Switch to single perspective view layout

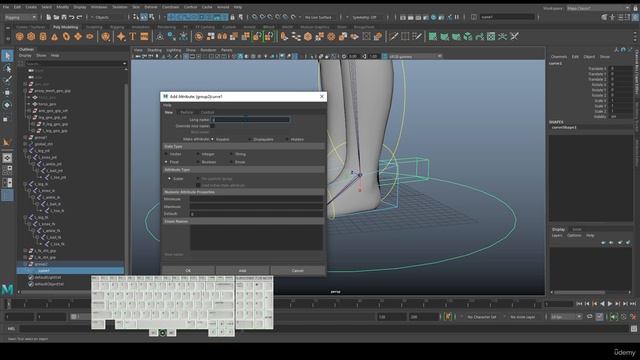[x=7, y=158]
